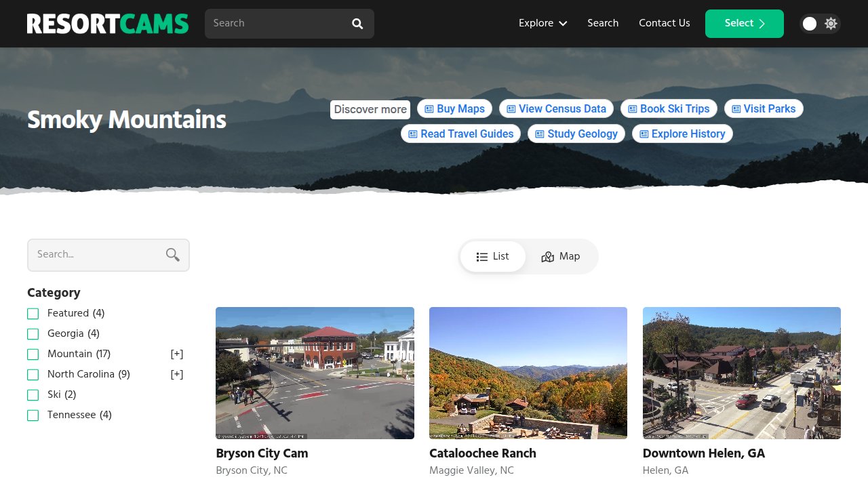The height and width of the screenshot is (488, 868).
Task: Click the sidebar search magnifier icon
Action: coord(173,255)
